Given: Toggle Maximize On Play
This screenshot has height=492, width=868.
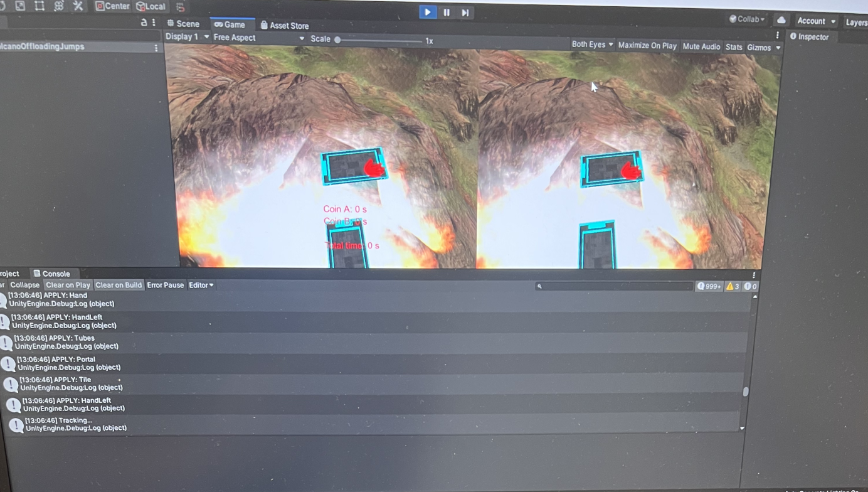Looking at the screenshot, I should [x=647, y=46].
